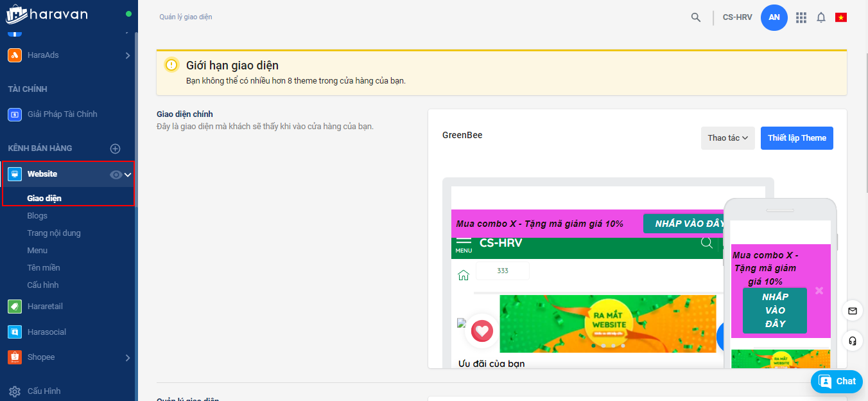Screen dimensions: 868x401
Task: Click the Thiết lập Theme button
Action: pyautogui.click(x=797, y=138)
